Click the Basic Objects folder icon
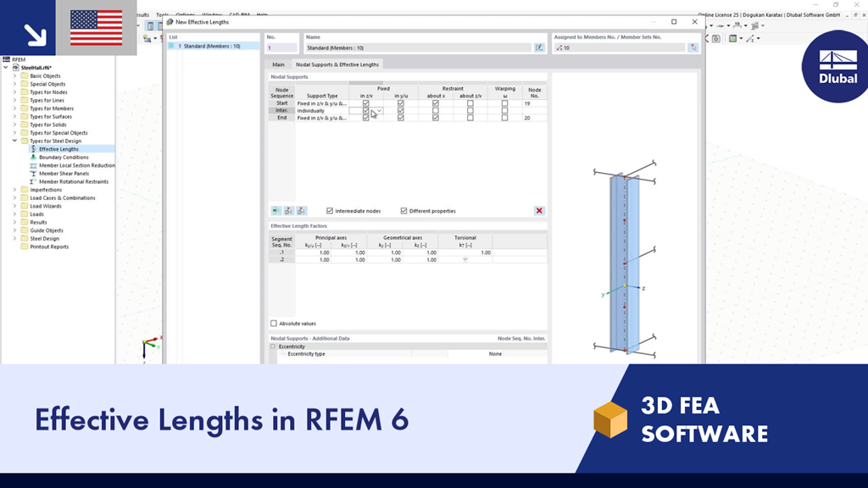The image size is (868, 488). coord(25,75)
